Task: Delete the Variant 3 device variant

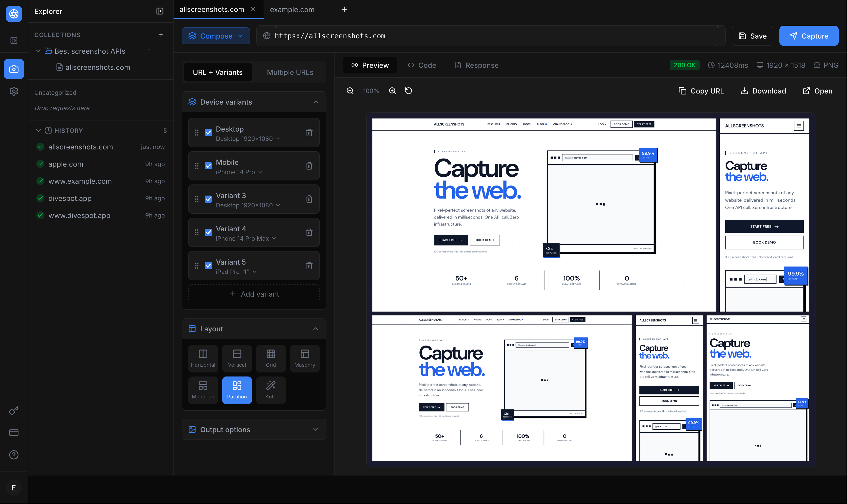Action: coord(309,199)
